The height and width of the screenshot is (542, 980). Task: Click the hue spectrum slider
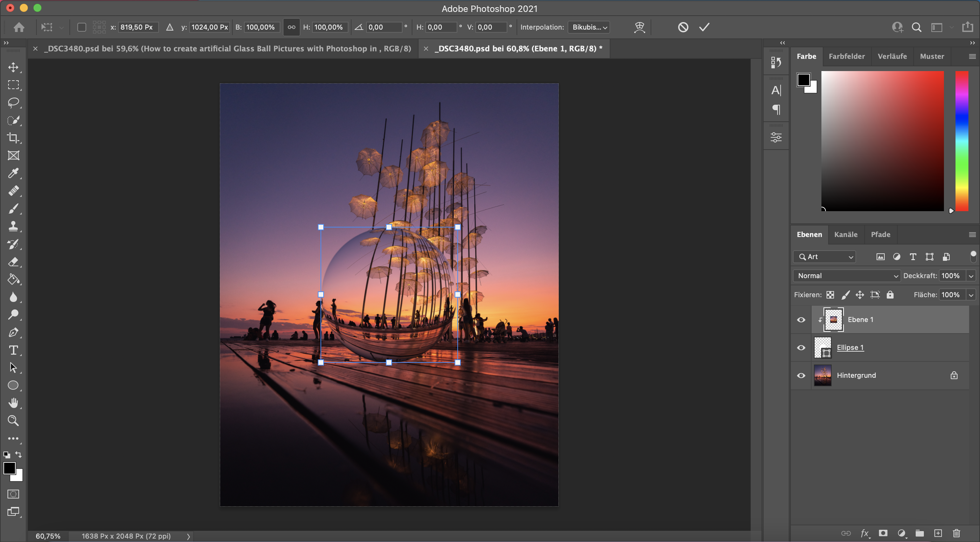(x=961, y=141)
